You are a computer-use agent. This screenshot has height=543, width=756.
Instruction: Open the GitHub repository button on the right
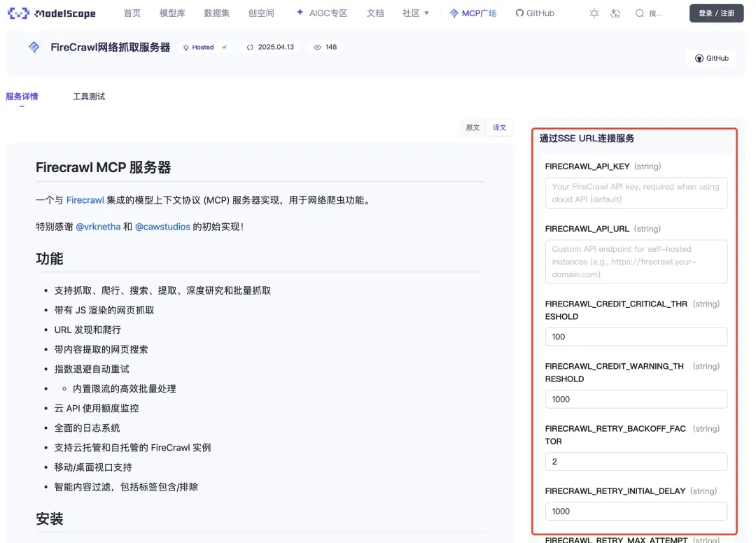[x=712, y=58]
